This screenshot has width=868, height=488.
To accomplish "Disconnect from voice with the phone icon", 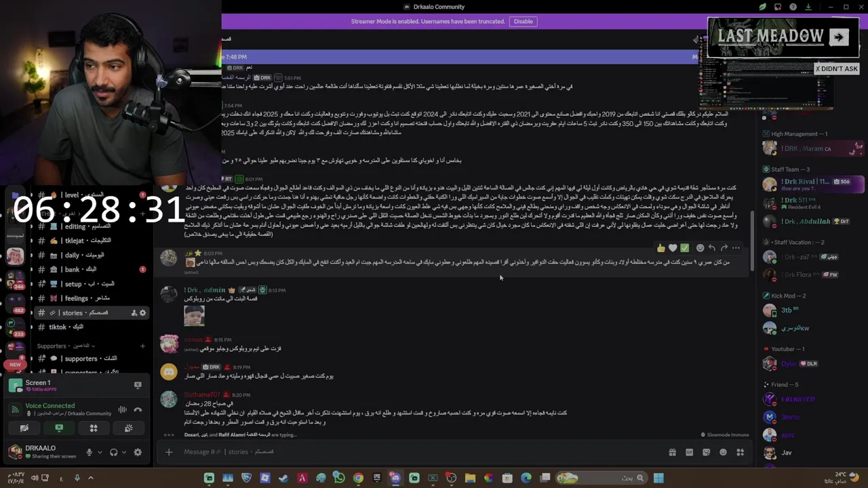I will pos(138,409).
